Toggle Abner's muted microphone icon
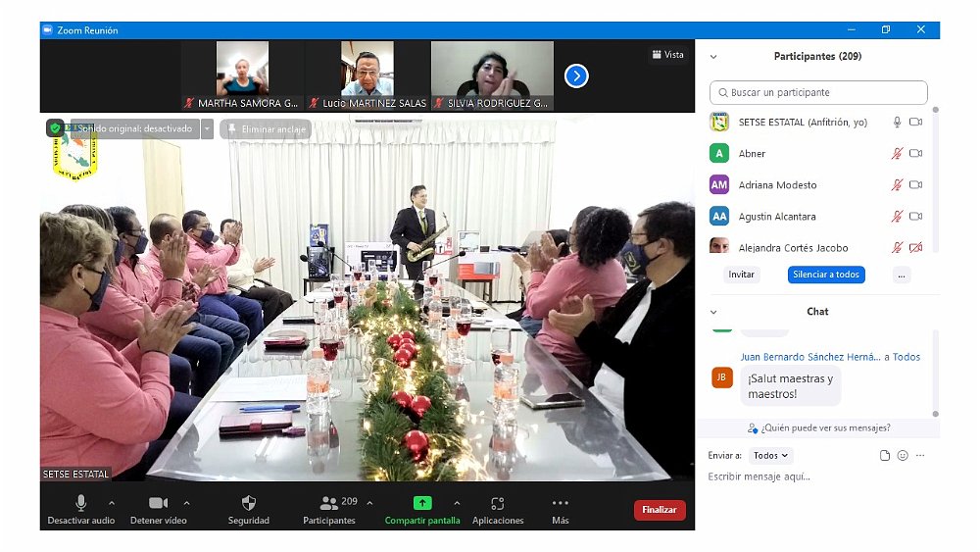 point(896,154)
